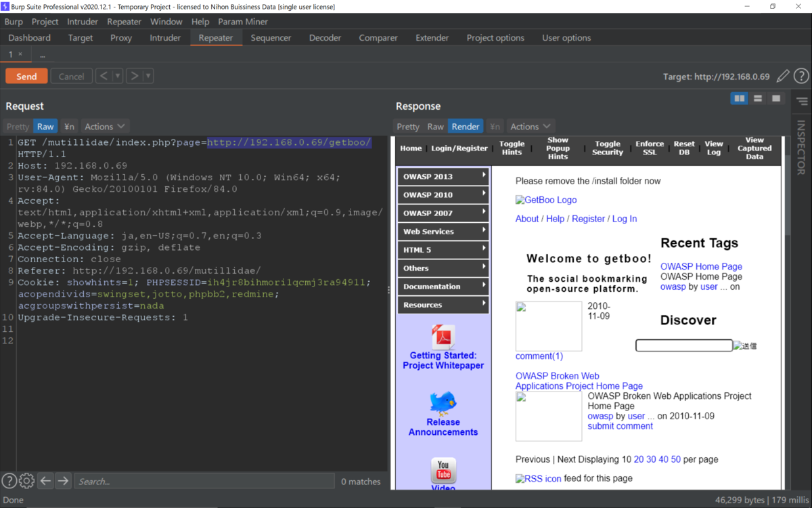
Task: Click the orange Send button
Action: (x=26, y=76)
